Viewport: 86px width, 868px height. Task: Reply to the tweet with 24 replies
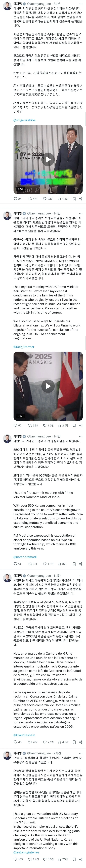pos(18,199)
